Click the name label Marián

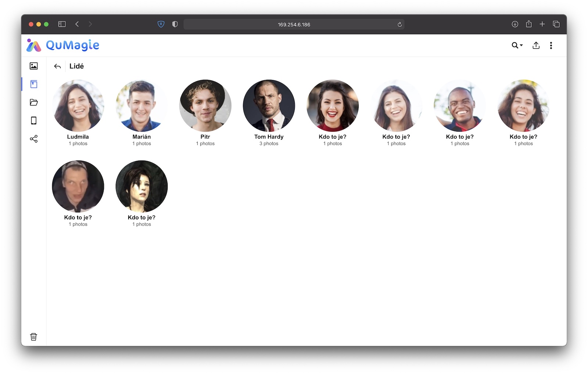pyautogui.click(x=141, y=137)
